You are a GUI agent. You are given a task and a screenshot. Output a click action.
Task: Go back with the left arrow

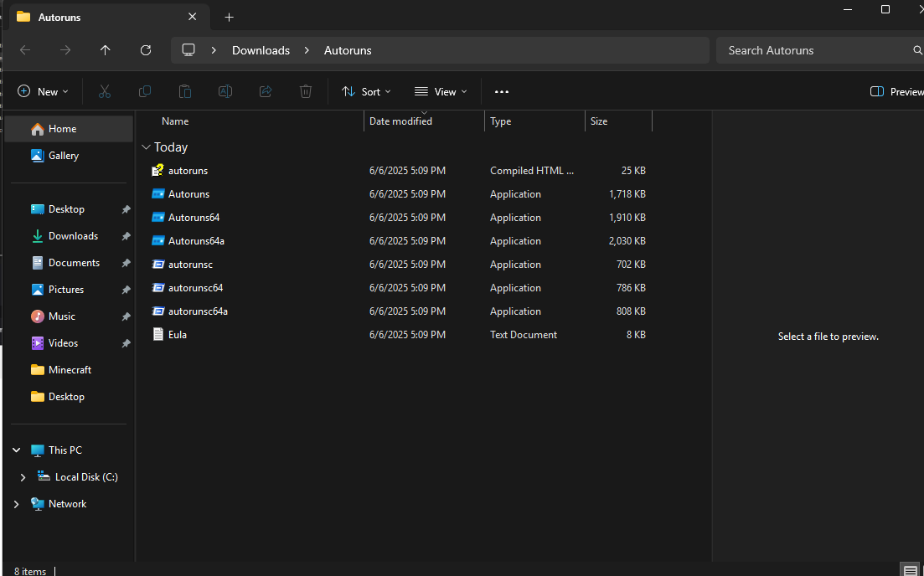tap(25, 50)
